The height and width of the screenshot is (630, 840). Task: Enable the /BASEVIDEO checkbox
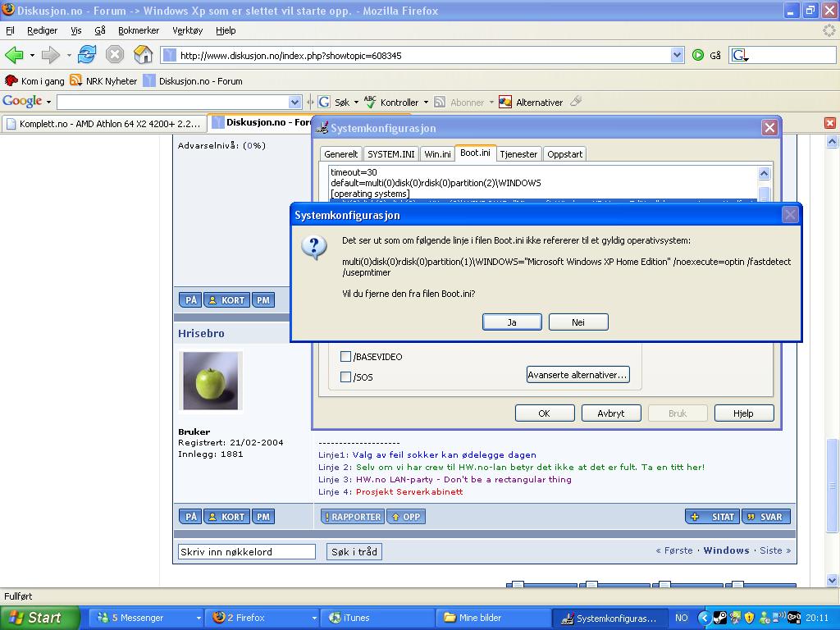pos(345,356)
